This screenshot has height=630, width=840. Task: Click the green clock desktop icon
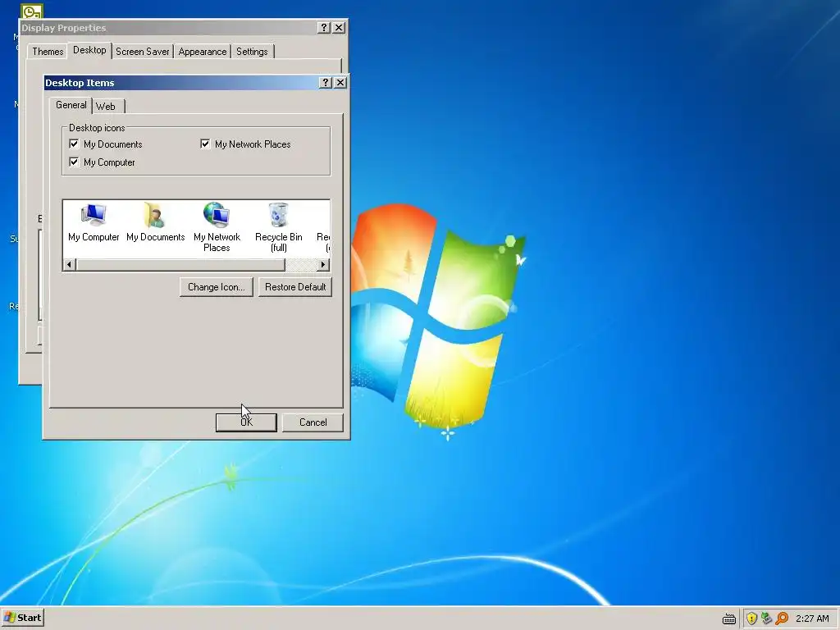click(32, 11)
